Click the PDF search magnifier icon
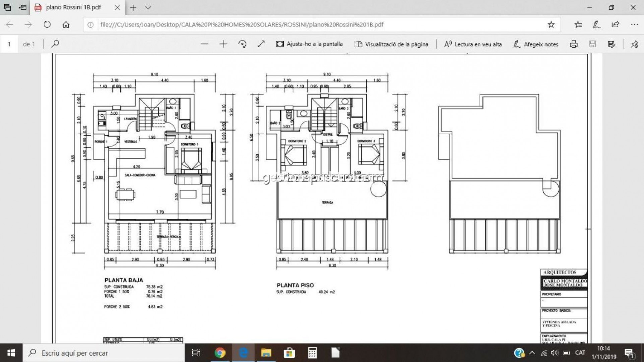Image resolution: width=644 pixels, height=362 pixels. pyautogui.click(x=55, y=44)
